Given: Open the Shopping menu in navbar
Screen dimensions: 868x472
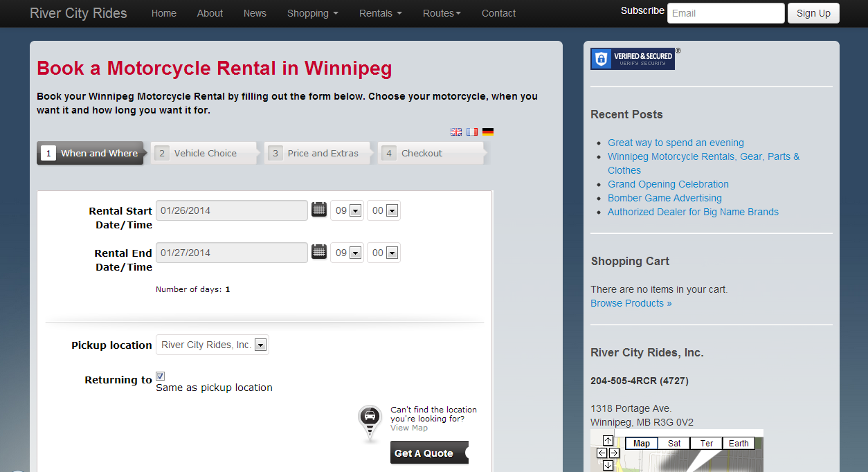Looking at the screenshot, I should (313, 13).
